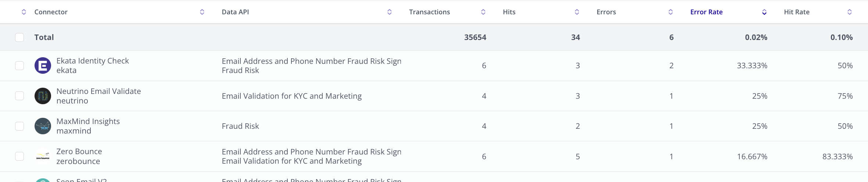Select the Total row checkbox

19,37
